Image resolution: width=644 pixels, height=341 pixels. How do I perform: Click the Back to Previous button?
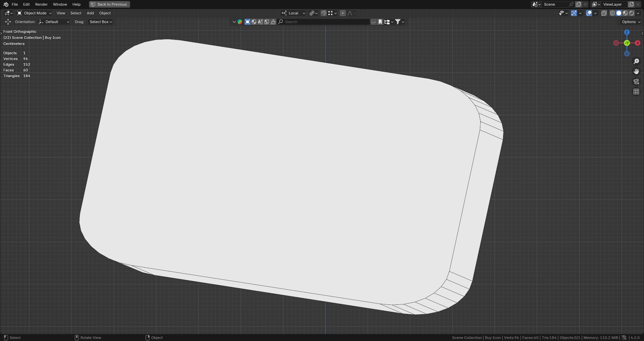click(109, 4)
